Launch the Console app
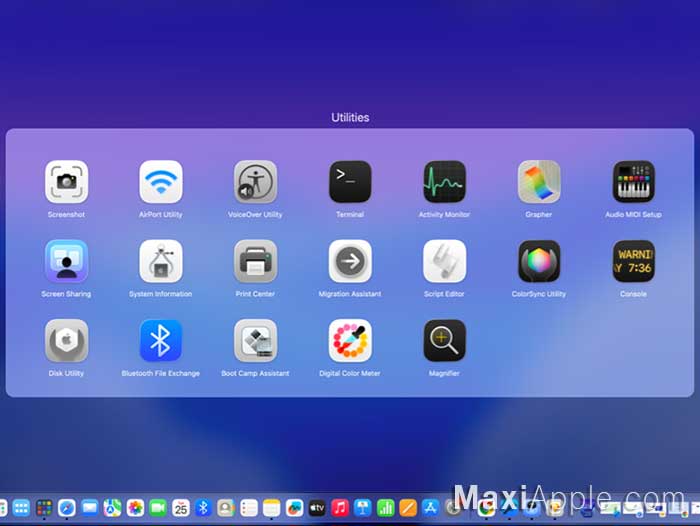 point(633,261)
